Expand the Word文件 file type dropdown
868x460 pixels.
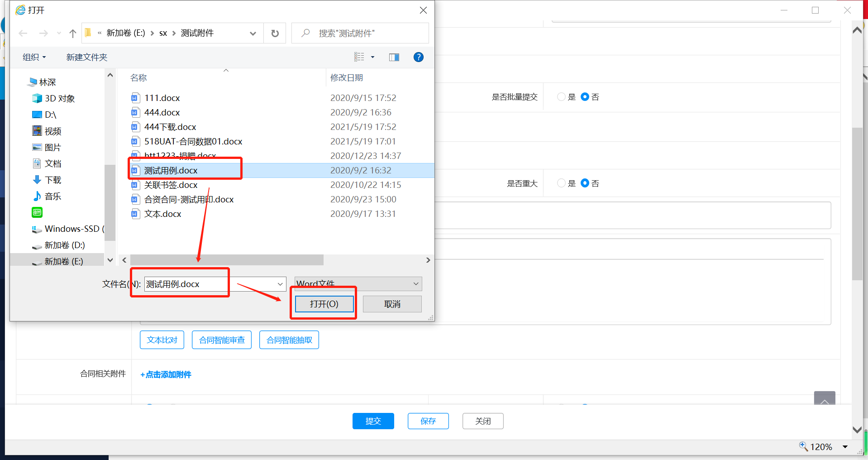click(x=415, y=284)
